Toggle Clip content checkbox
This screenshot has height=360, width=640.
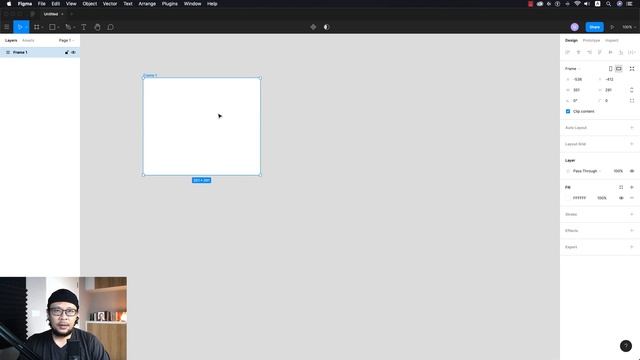(568, 111)
